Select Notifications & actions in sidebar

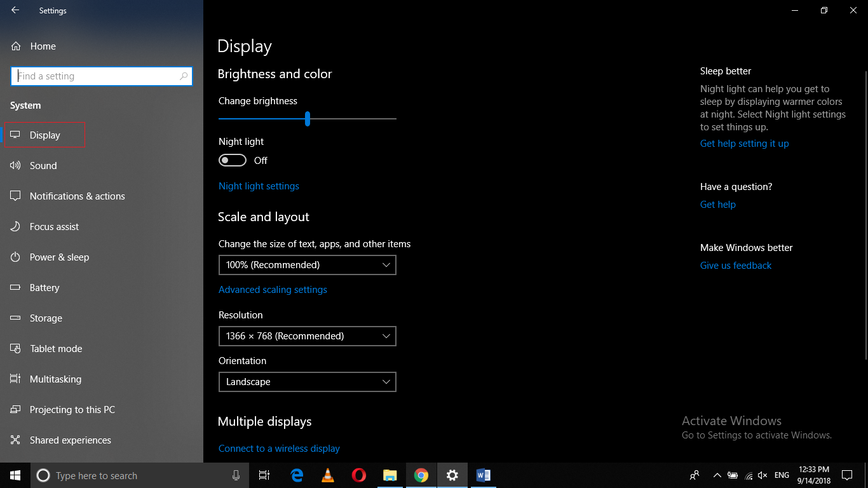tap(77, 196)
